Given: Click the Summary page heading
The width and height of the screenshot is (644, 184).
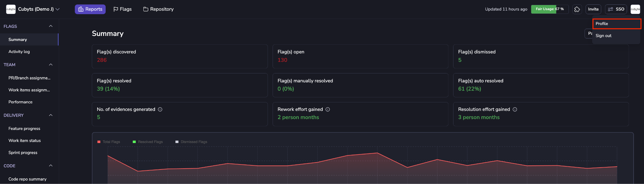Looking at the screenshot, I should click(108, 33).
